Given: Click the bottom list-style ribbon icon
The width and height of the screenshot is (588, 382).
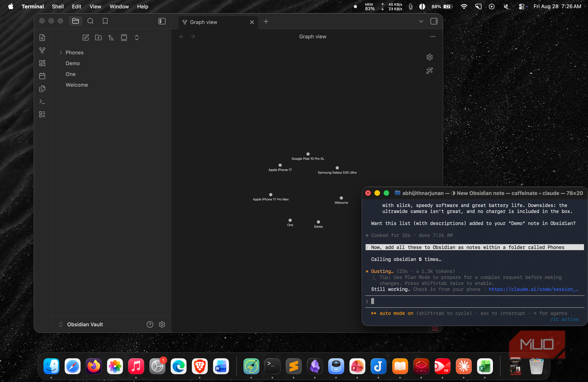Looking at the screenshot, I should [x=42, y=114].
